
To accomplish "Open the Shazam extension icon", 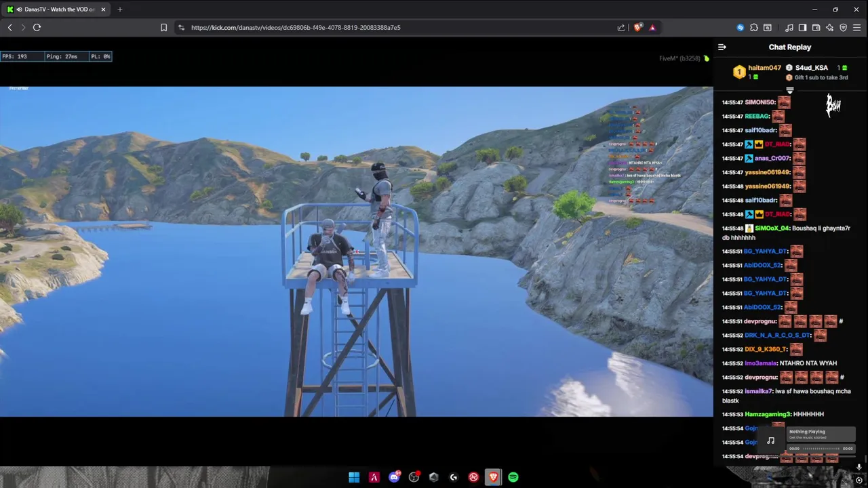I will pyautogui.click(x=741, y=28).
